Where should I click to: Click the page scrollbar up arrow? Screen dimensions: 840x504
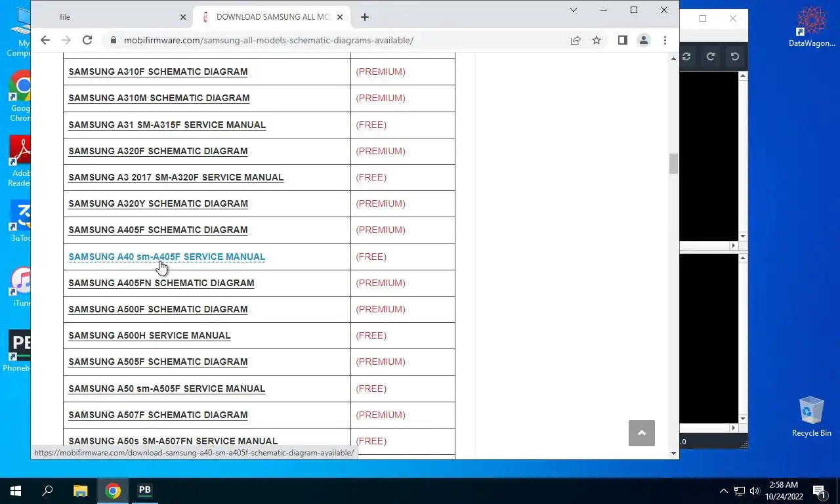(x=673, y=58)
